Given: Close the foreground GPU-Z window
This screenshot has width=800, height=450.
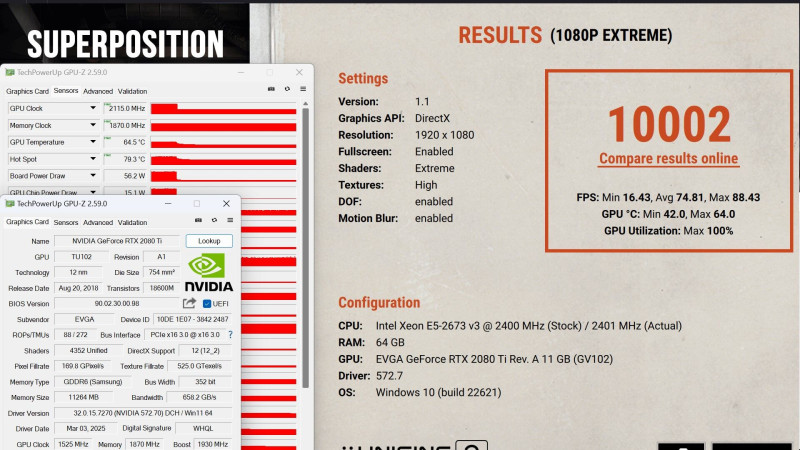Looking at the screenshot, I should coord(226,204).
